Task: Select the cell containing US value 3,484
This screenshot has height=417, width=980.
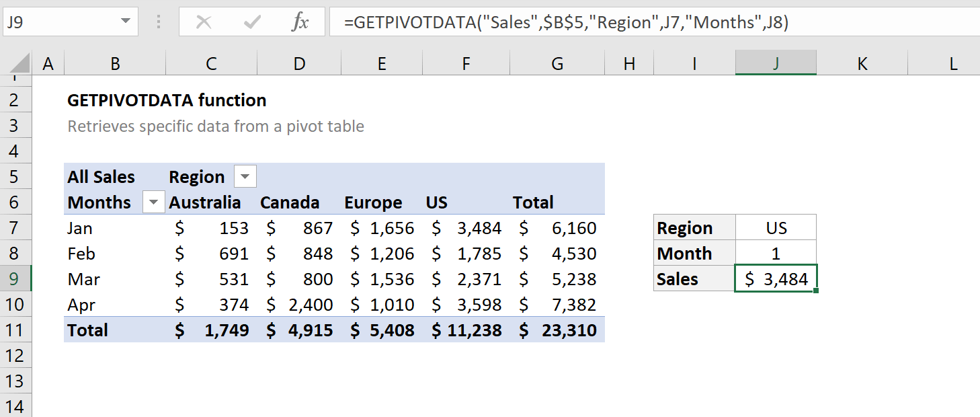Action: click(x=466, y=227)
